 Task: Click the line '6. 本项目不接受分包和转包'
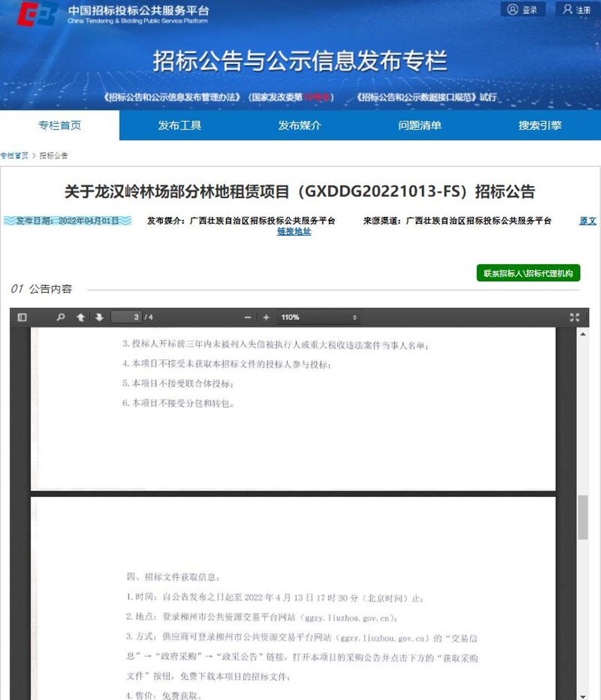pyautogui.click(x=178, y=403)
